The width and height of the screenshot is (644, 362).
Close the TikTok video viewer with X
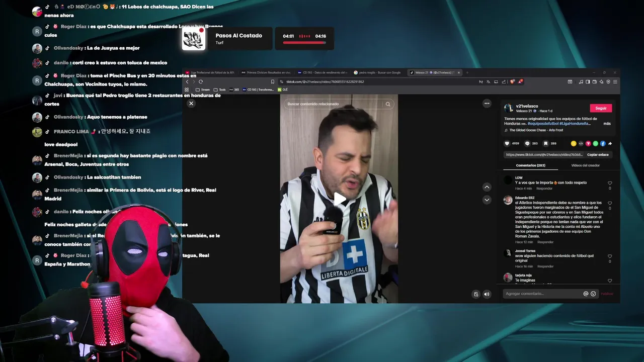pos(191,103)
